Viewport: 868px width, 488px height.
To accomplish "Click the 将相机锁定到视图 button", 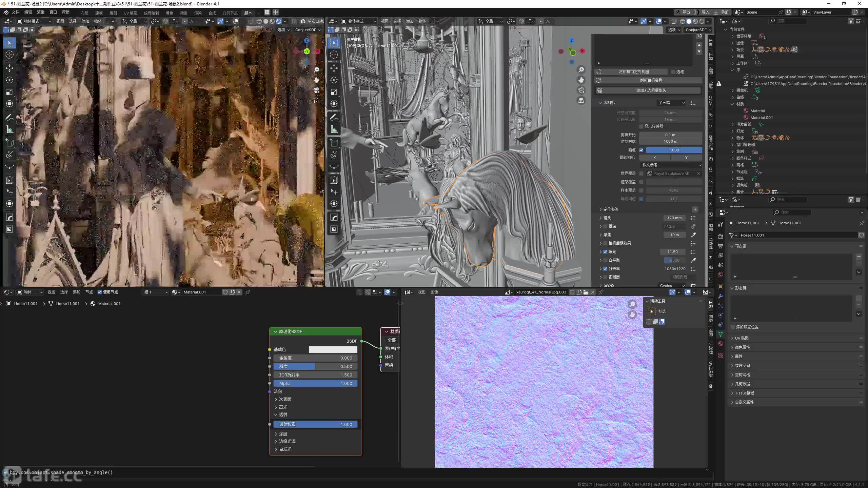I will tap(633, 72).
